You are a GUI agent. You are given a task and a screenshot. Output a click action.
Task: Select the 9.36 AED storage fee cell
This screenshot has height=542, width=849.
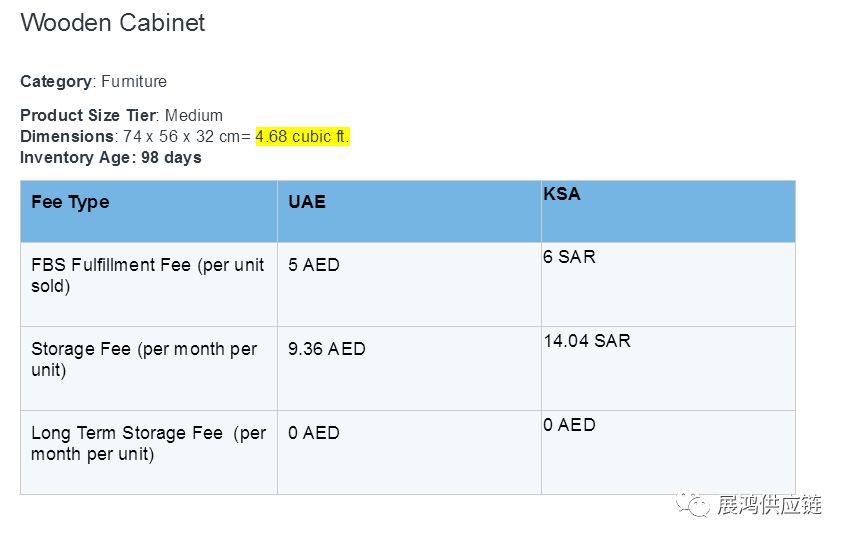click(327, 349)
